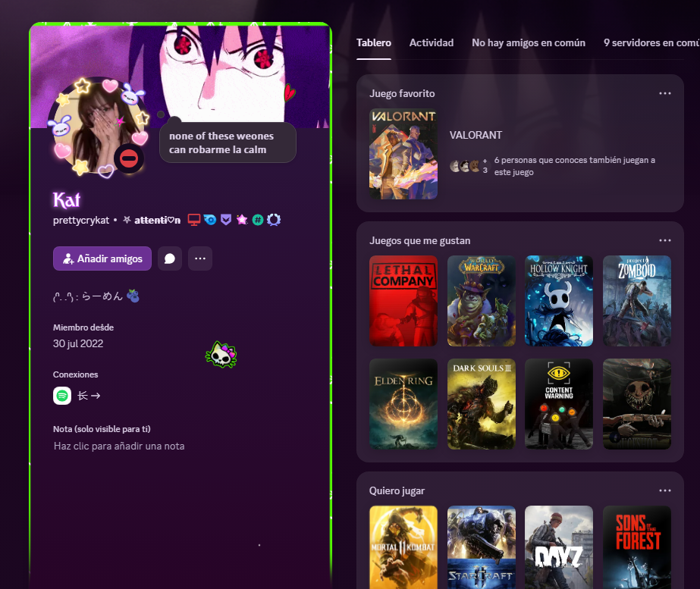Viewport: 700px width, 589px height.
Task: Click the member since date 30 jul 2022
Action: click(78, 343)
